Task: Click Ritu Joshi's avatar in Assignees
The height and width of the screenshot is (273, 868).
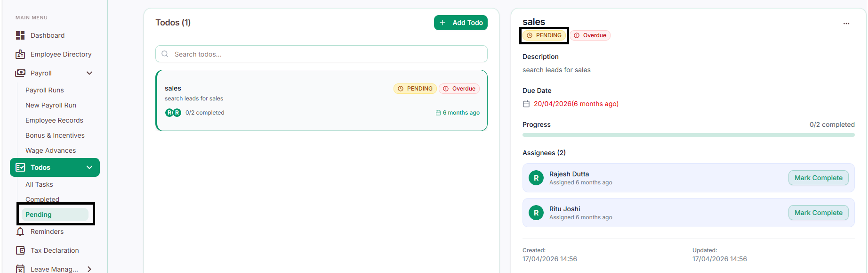Action: coord(536,213)
